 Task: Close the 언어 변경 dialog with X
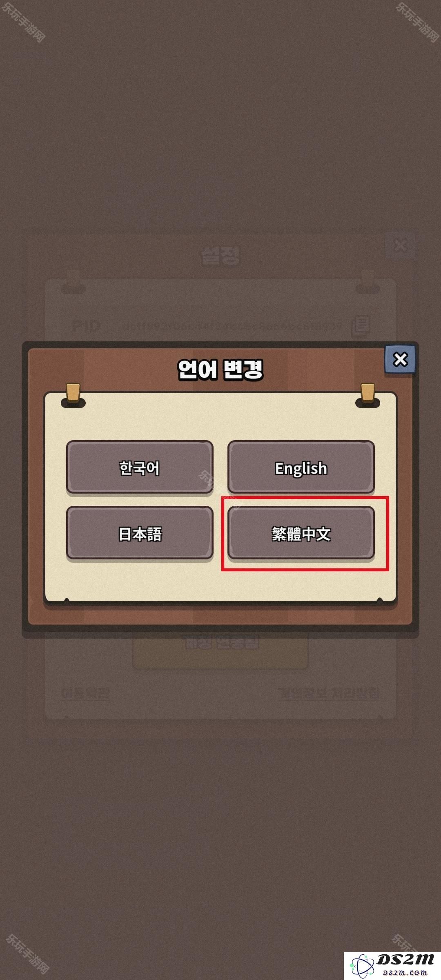click(400, 359)
